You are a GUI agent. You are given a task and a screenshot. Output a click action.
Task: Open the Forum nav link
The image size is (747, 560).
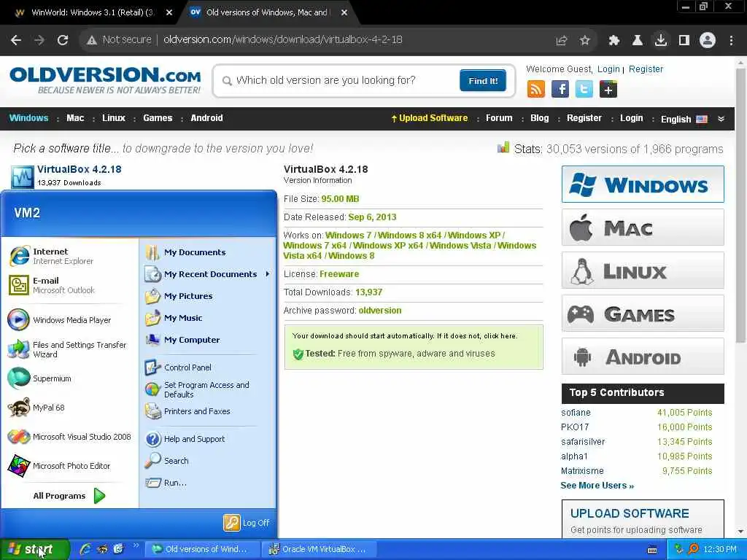(499, 118)
